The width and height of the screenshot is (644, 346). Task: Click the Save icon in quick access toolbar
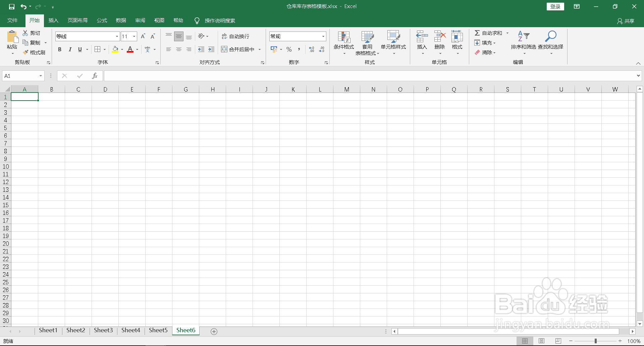(x=12, y=6)
